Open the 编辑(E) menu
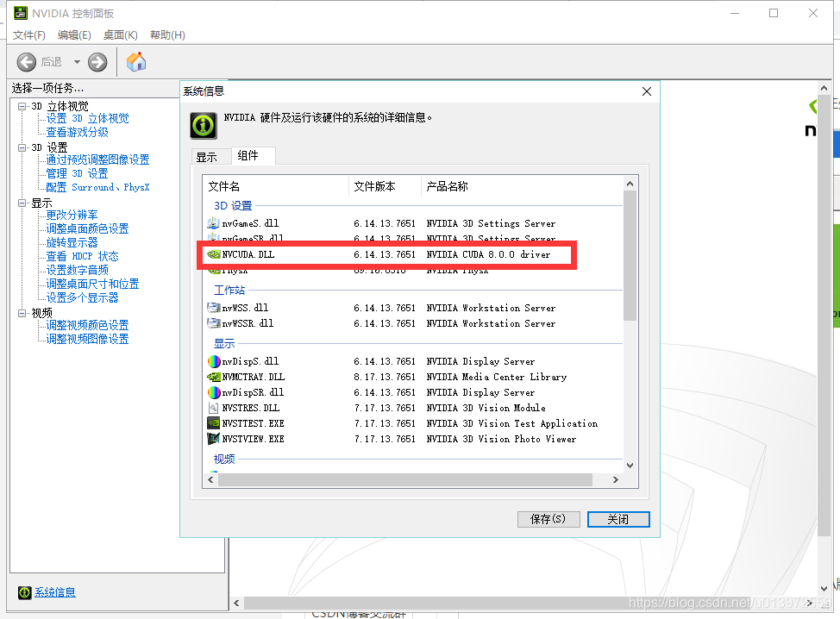 74,34
